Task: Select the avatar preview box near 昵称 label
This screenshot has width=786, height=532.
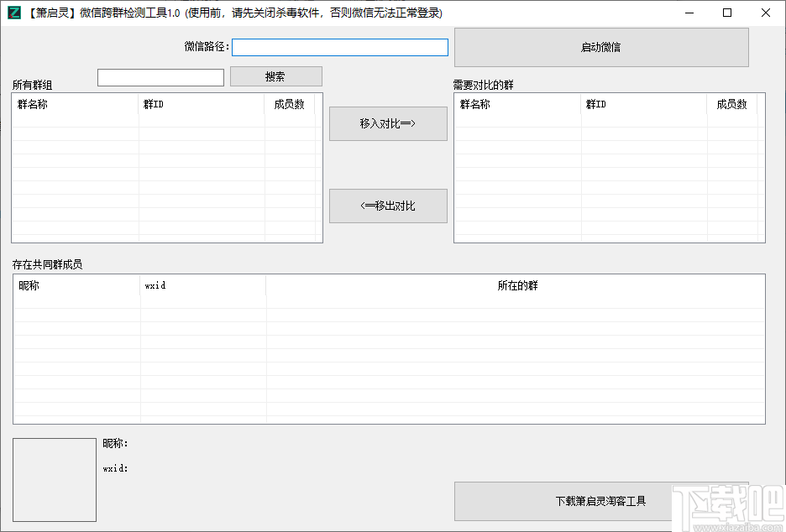Action: coord(54,478)
